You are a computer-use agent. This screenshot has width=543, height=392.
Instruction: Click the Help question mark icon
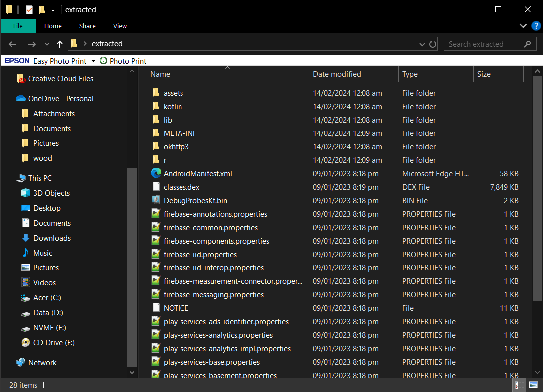tap(536, 26)
